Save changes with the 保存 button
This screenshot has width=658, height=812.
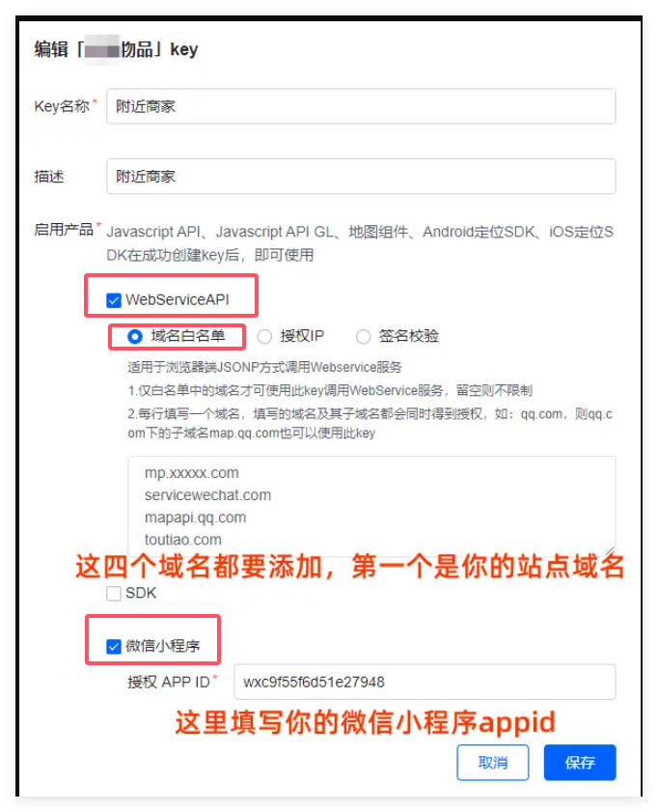click(x=580, y=763)
